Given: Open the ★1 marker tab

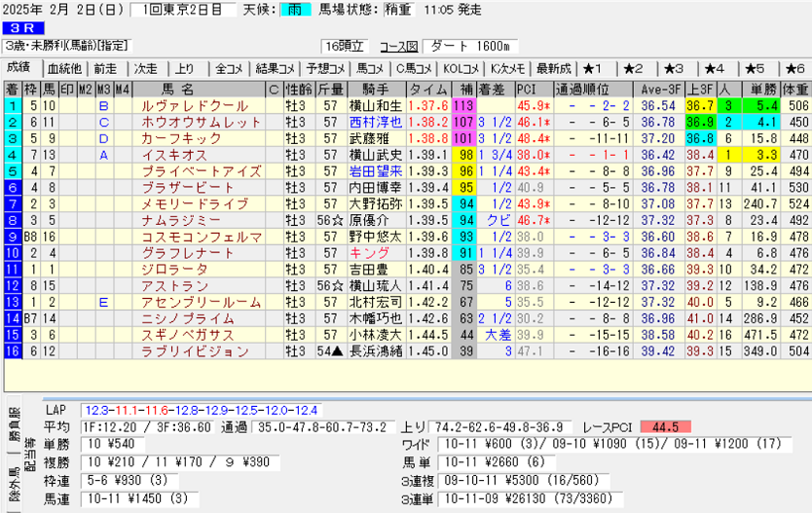Looking at the screenshot, I should click(594, 69).
